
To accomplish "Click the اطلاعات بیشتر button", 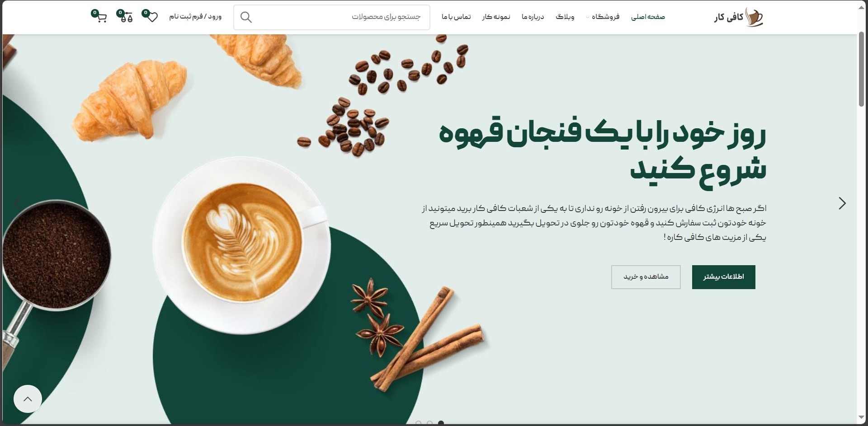I will (x=723, y=277).
